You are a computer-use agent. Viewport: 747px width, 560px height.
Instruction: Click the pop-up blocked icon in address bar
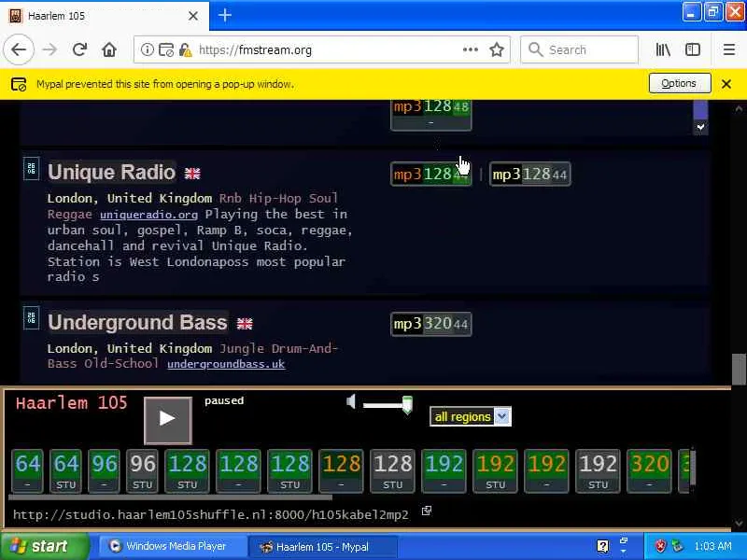coord(166,49)
